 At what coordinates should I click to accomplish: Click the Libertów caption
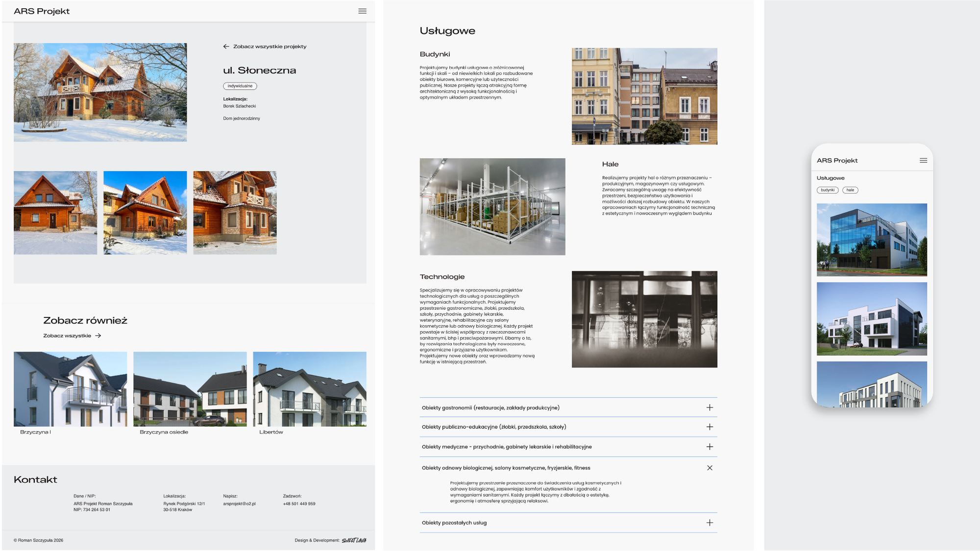tap(271, 432)
